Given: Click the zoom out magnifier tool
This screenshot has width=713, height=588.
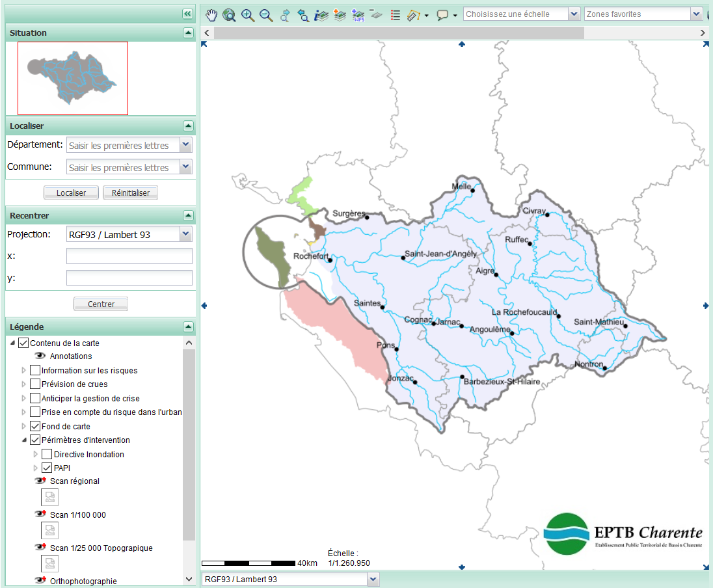Looking at the screenshot, I should 266,14.
